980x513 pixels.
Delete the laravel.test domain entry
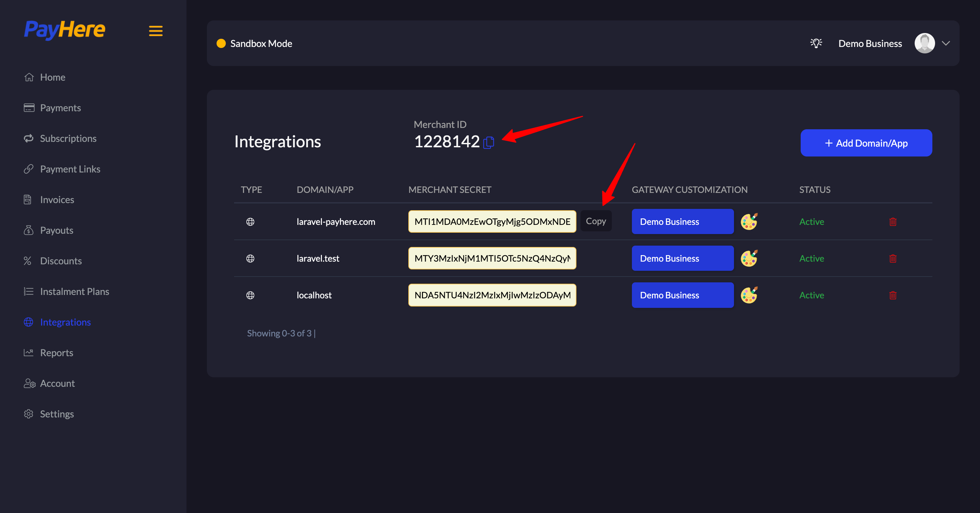tap(893, 259)
